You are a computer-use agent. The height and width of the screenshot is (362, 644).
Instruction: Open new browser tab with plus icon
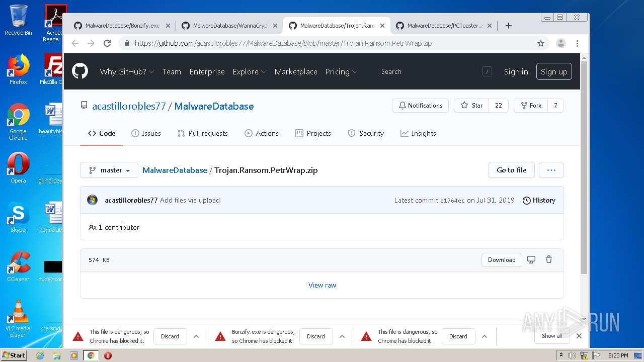pos(509,26)
